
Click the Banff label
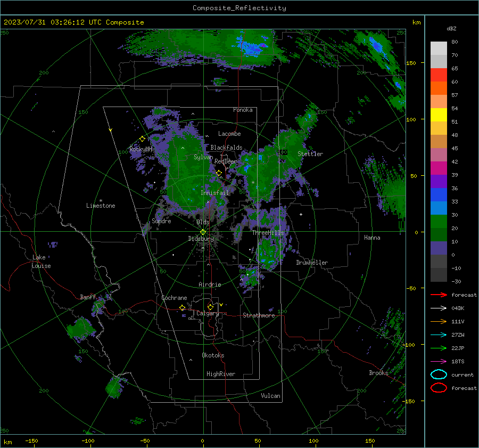(x=88, y=297)
